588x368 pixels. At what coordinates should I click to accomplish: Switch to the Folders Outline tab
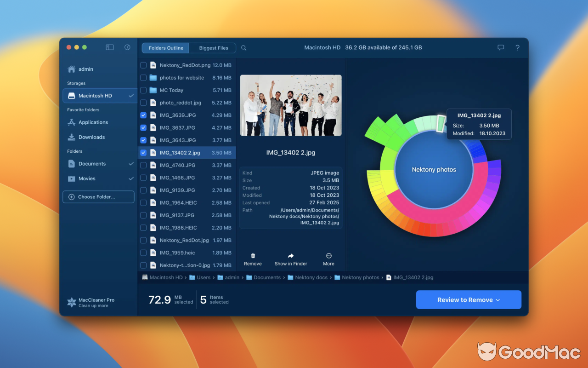click(x=165, y=48)
